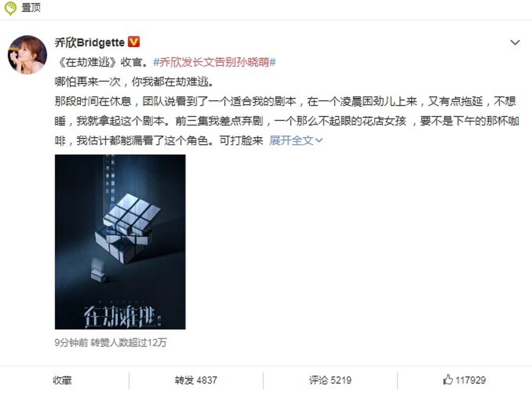Image resolution: width=532 pixels, height=393 pixels.
Task: Click the thumbs-up like icon
Action: pos(448,379)
